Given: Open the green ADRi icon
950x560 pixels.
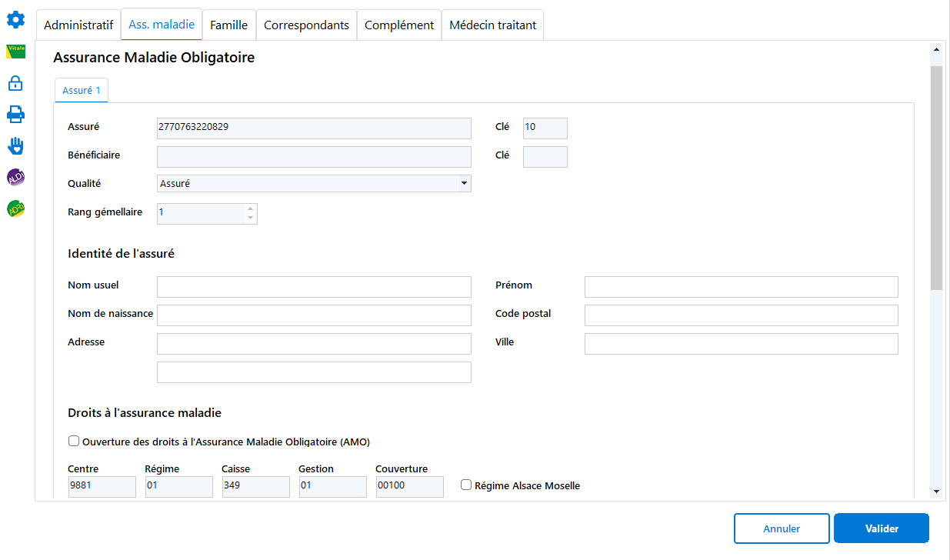Looking at the screenshot, I should click(x=15, y=208).
